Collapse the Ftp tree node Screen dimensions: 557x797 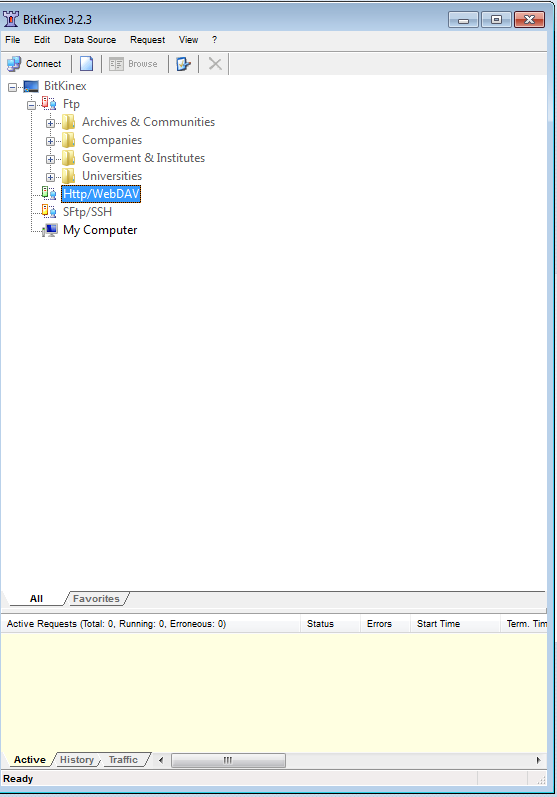32,105
